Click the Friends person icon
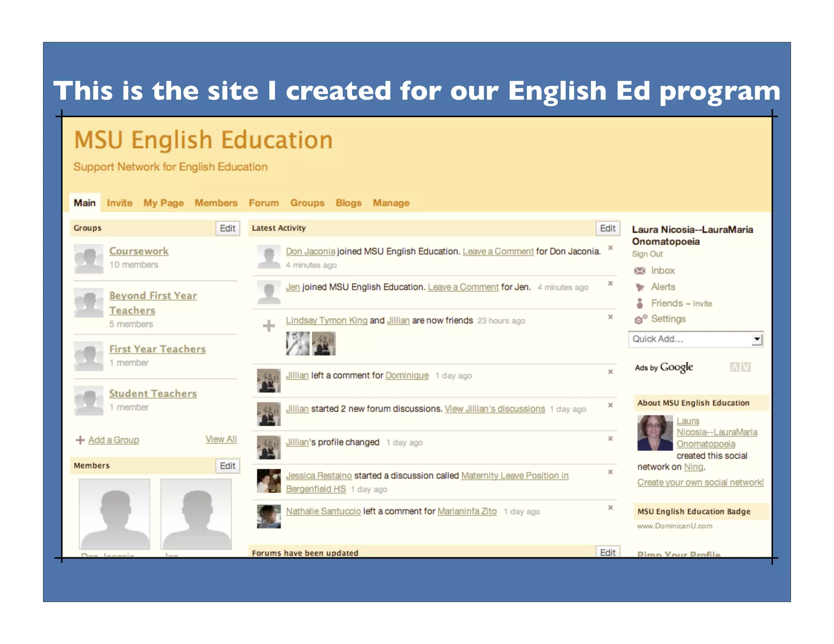 pyautogui.click(x=640, y=303)
